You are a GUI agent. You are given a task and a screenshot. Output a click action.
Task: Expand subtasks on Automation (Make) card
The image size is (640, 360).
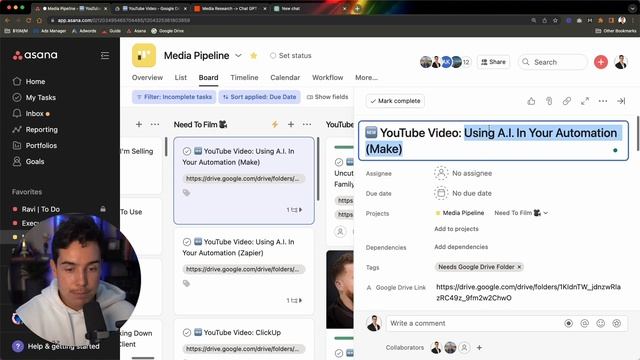[x=294, y=210]
